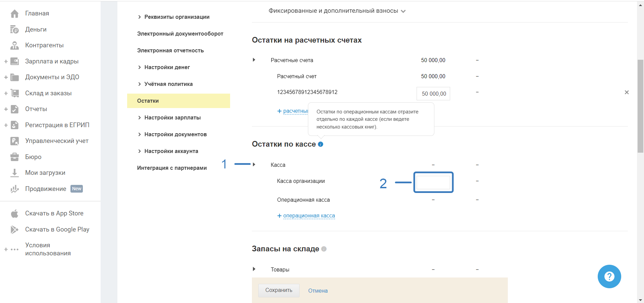Expand Фиксированные и дополнительный взносы dropdown
Viewport: 644px width, 303px height.
coord(403,11)
